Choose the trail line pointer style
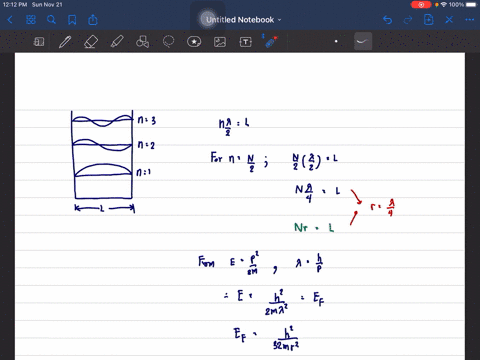Viewport: 480px width, 360px height. pyautogui.click(x=363, y=42)
